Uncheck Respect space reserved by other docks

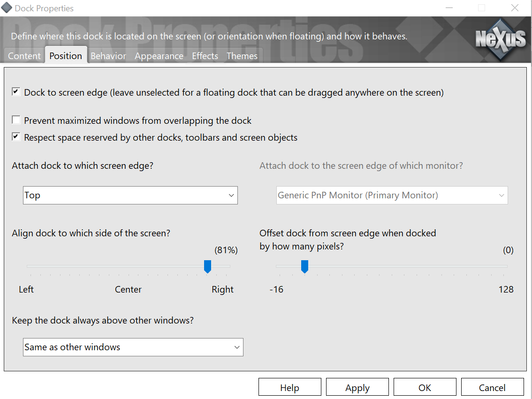[x=16, y=137]
